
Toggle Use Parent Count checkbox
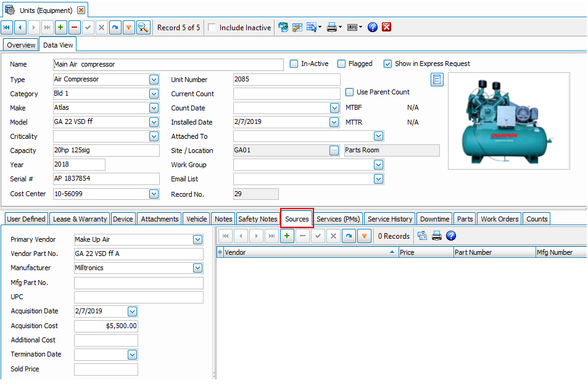click(349, 92)
